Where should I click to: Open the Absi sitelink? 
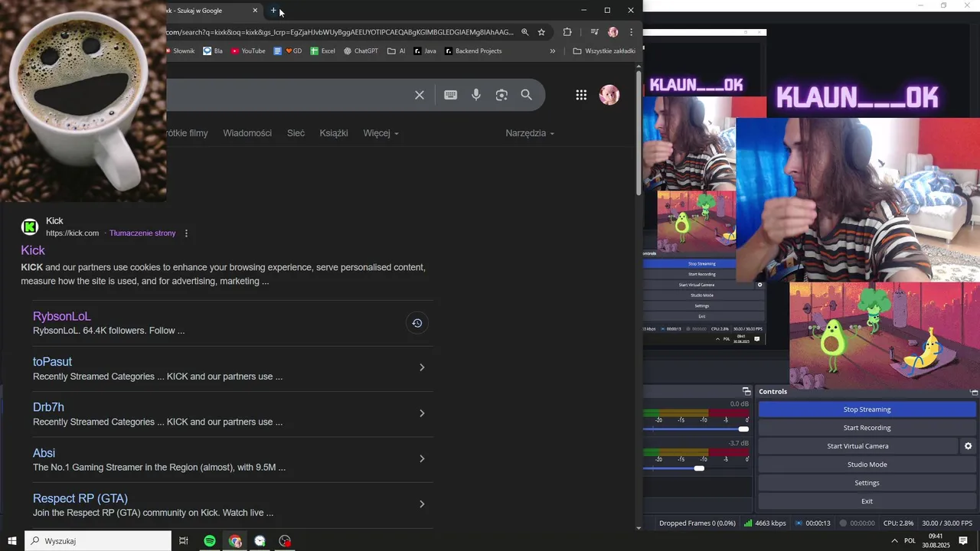[x=44, y=453]
